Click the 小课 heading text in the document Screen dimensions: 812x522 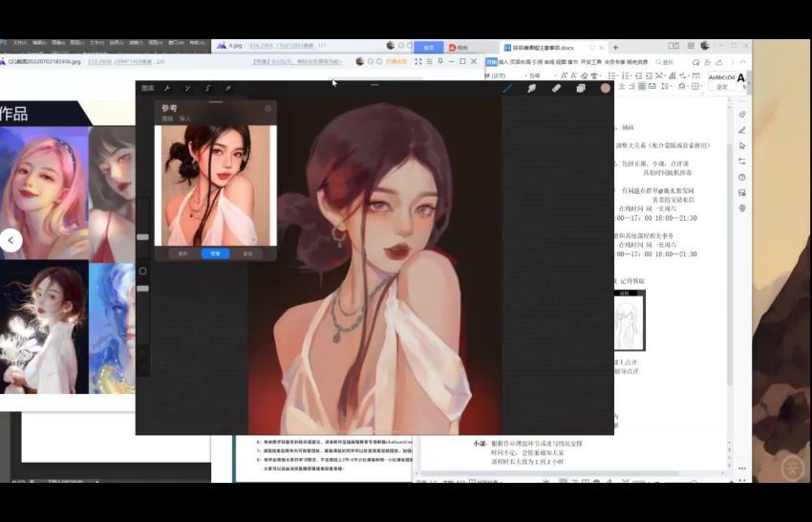(480, 444)
